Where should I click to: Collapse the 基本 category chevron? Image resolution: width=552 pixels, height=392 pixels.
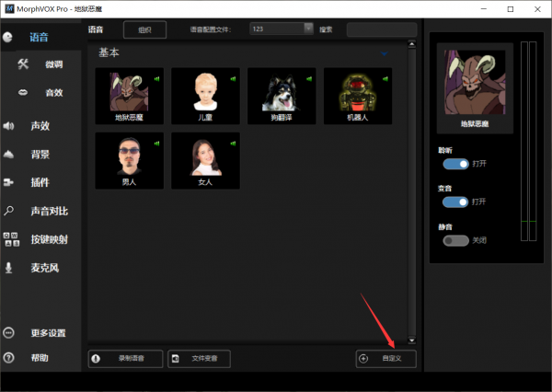[384, 53]
